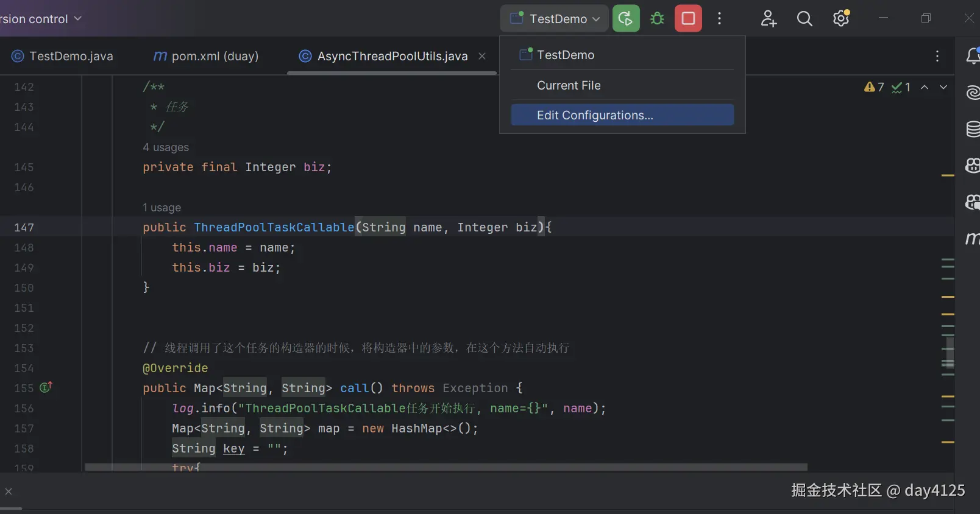Jump to the next highlighted error arrow
This screenshot has height=514, width=980.
pos(943,87)
